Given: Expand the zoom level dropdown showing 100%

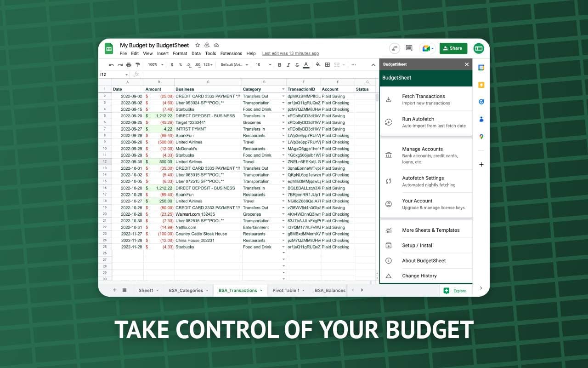Looking at the screenshot, I should tap(156, 65).
